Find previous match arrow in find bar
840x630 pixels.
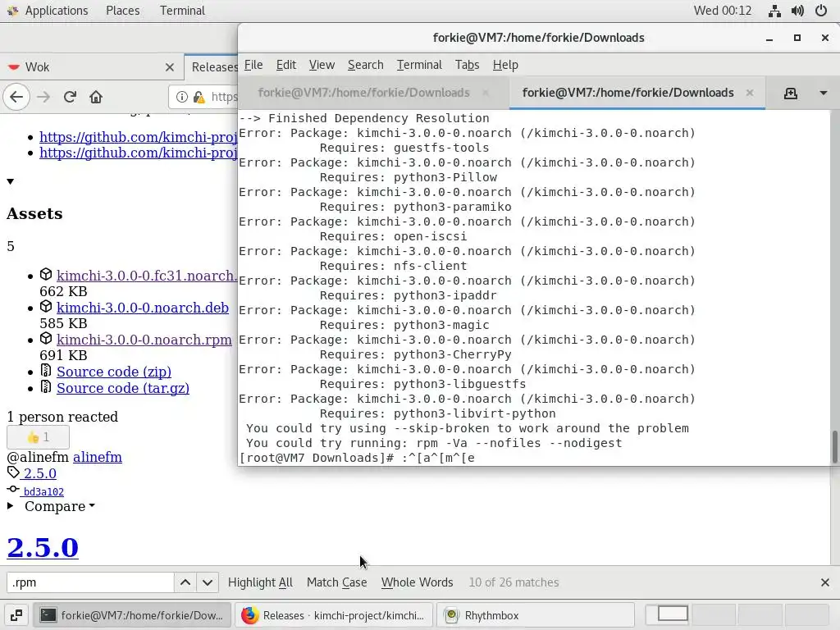pos(185,582)
